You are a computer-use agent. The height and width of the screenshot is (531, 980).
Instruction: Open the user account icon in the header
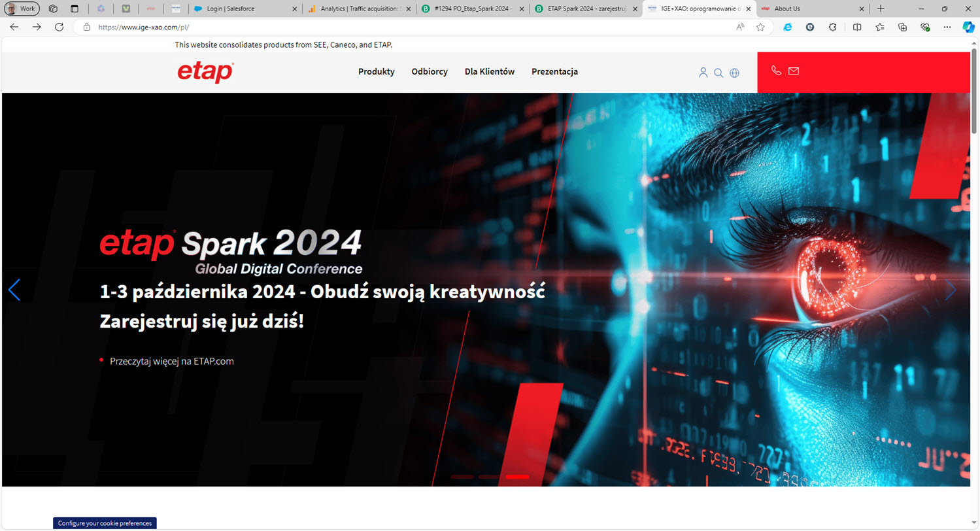coord(703,73)
